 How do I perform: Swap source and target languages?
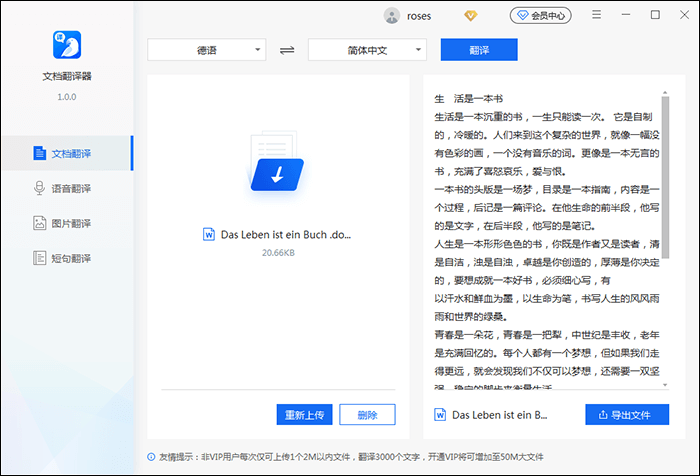pyautogui.click(x=287, y=50)
